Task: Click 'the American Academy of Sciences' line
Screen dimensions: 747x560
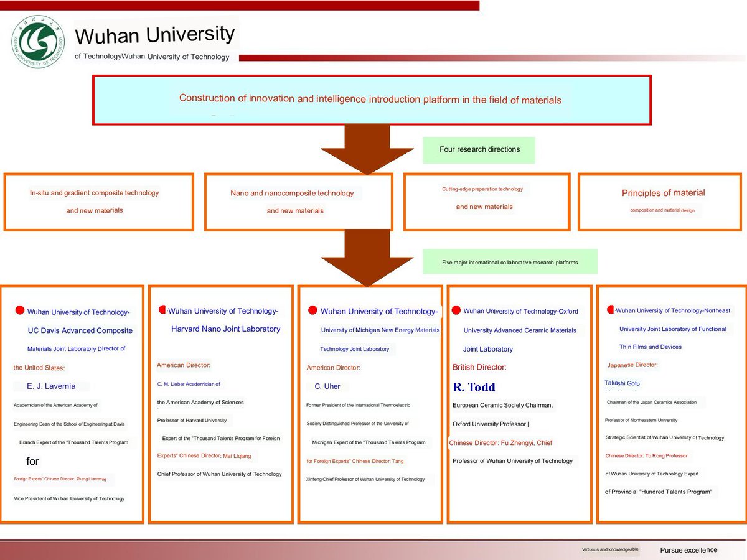Action: pos(200,403)
